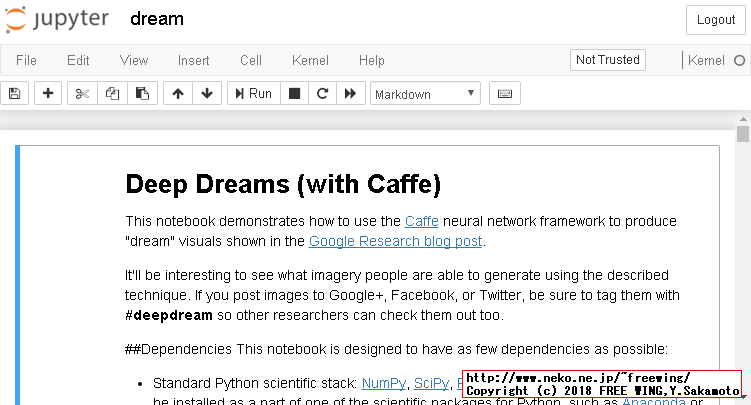Viewport: 751px width, 405px height.
Task: Restart and run all cells fast-forward icon
Action: point(350,94)
